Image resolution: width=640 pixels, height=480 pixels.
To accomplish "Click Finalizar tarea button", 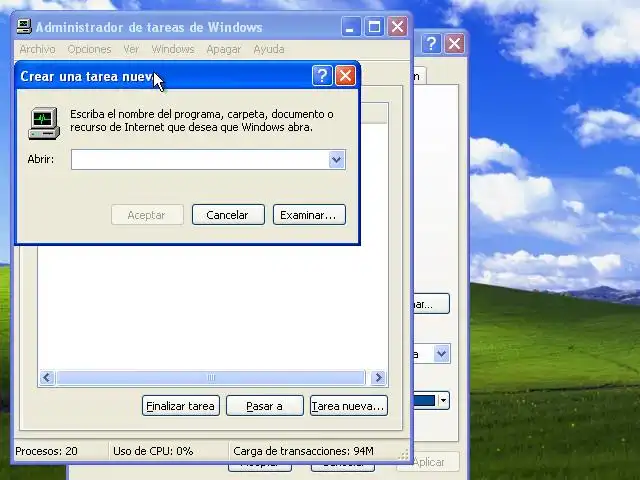I will pos(181,406).
